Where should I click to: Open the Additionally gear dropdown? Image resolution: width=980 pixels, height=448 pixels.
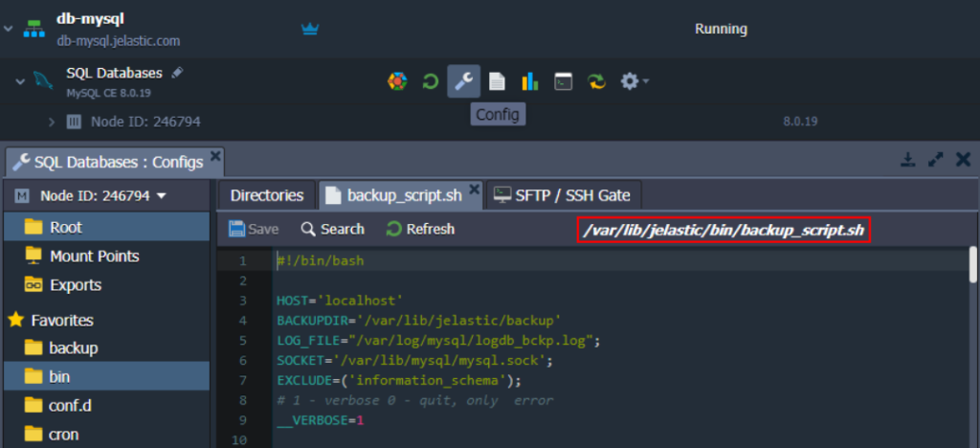click(x=634, y=81)
